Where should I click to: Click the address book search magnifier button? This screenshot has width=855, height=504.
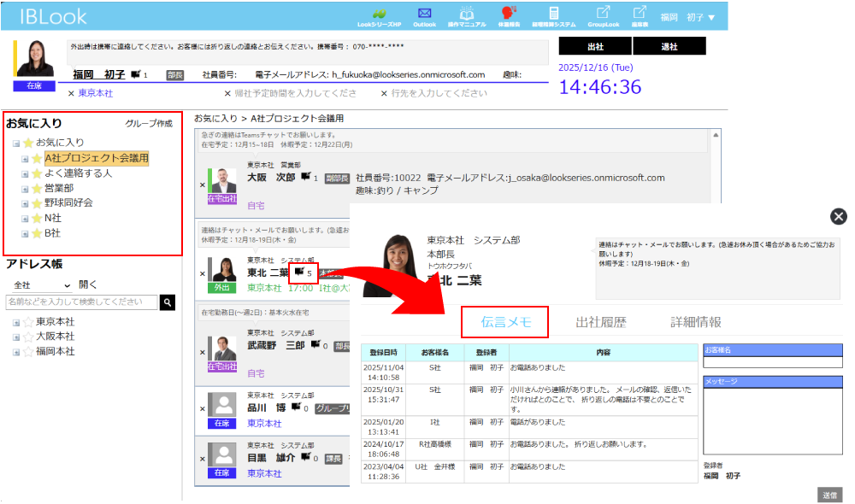click(168, 302)
